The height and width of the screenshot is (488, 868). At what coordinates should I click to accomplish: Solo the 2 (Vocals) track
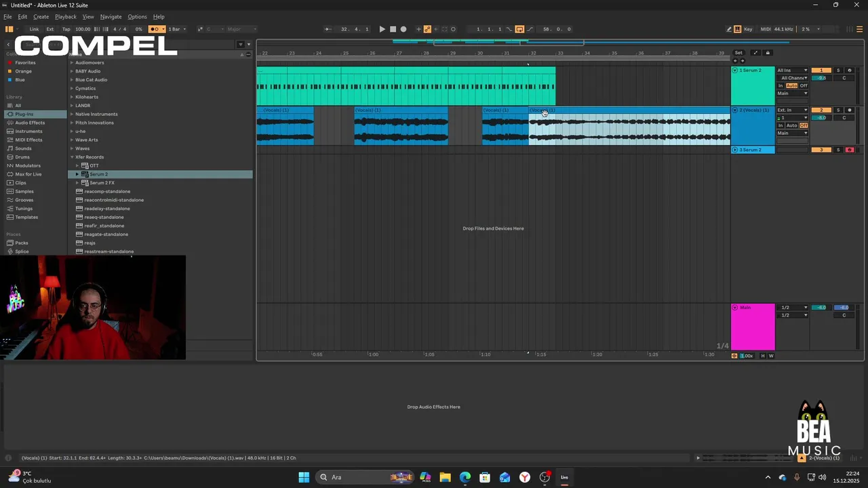click(837, 110)
